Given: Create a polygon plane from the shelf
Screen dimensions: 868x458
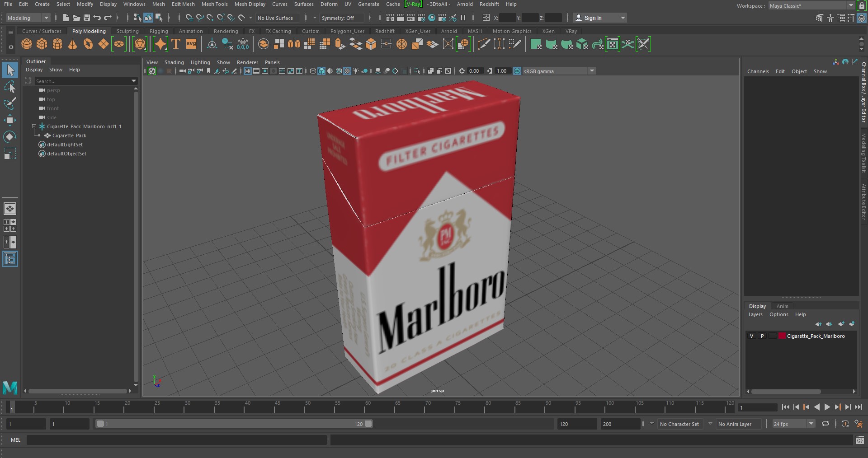Looking at the screenshot, I should pos(103,44).
